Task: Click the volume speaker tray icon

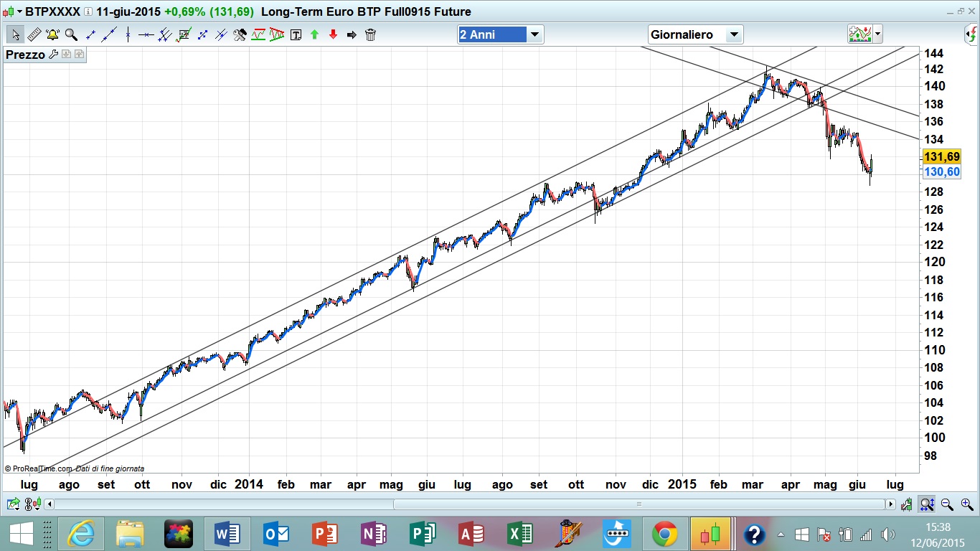Action: pos(887,534)
